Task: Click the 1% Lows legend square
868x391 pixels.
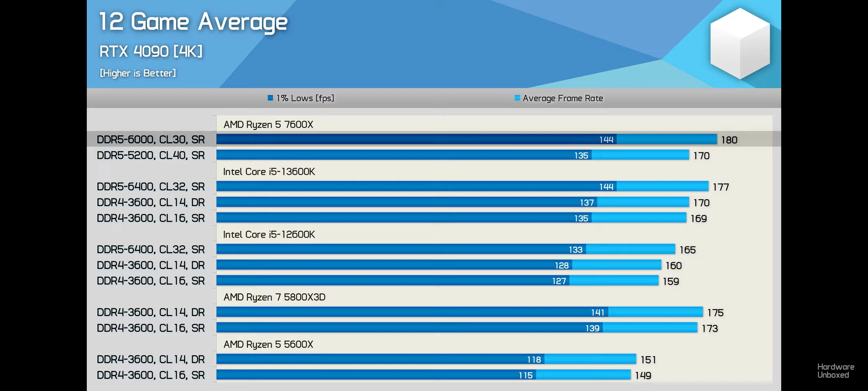Action: (270, 98)
